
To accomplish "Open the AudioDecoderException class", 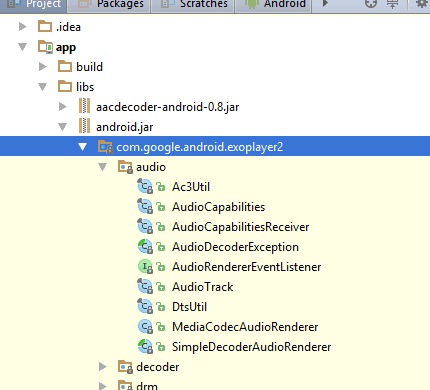I will click(x=235, y=247).
